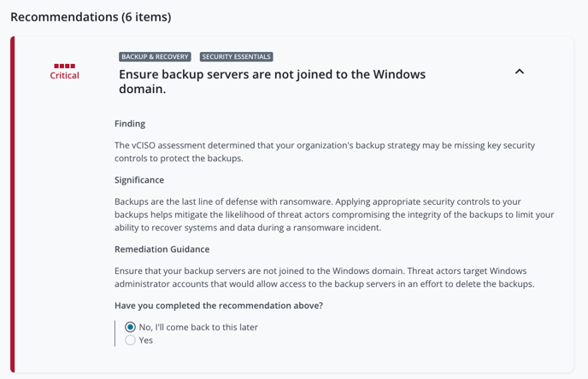Click the Significance section heading

click(x=139, y=180)
